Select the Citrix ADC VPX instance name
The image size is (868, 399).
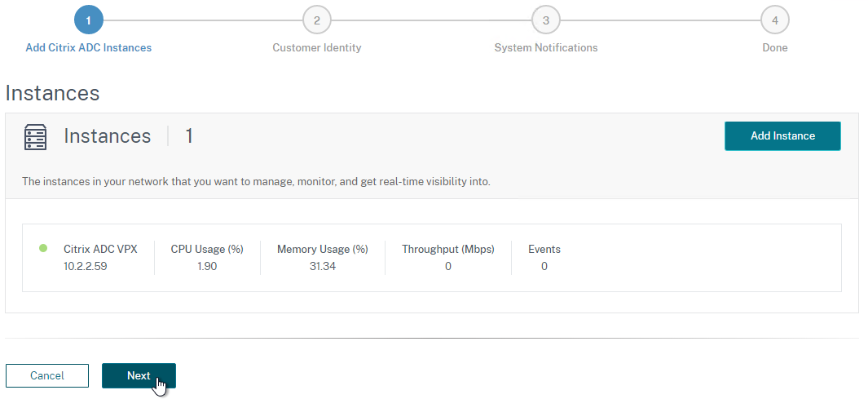tap(100, 250)
